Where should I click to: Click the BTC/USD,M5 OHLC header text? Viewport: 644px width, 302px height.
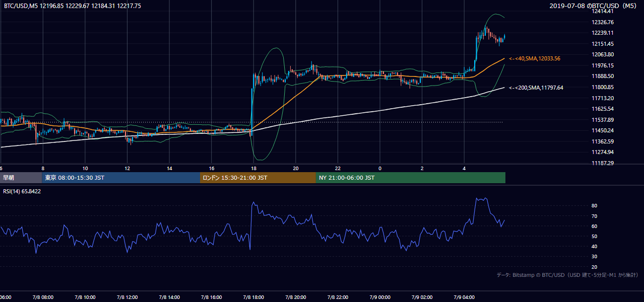(73, 6)
